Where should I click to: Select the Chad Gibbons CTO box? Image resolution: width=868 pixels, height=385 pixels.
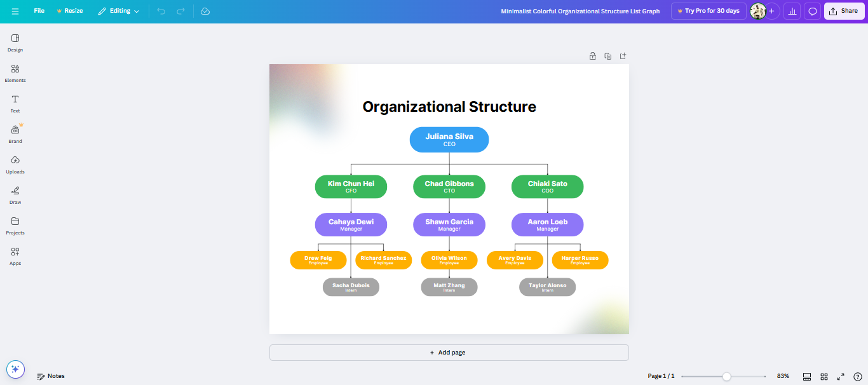coord(449,187)
